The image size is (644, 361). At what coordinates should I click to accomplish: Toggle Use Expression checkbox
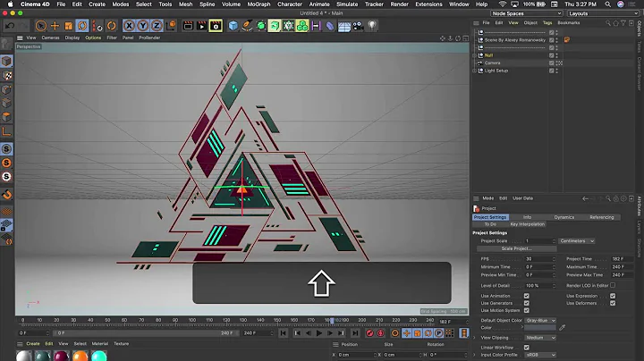tap(613, 296)
